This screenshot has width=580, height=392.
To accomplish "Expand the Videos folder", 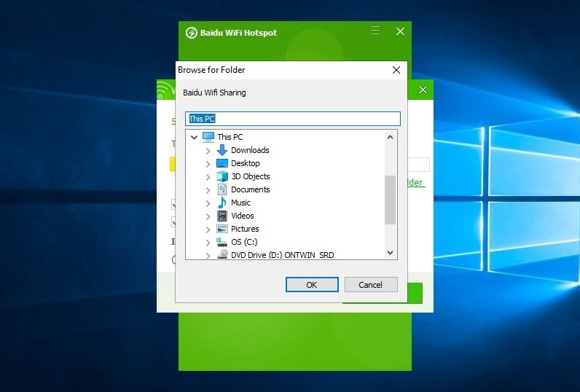I will coord(208,216).
